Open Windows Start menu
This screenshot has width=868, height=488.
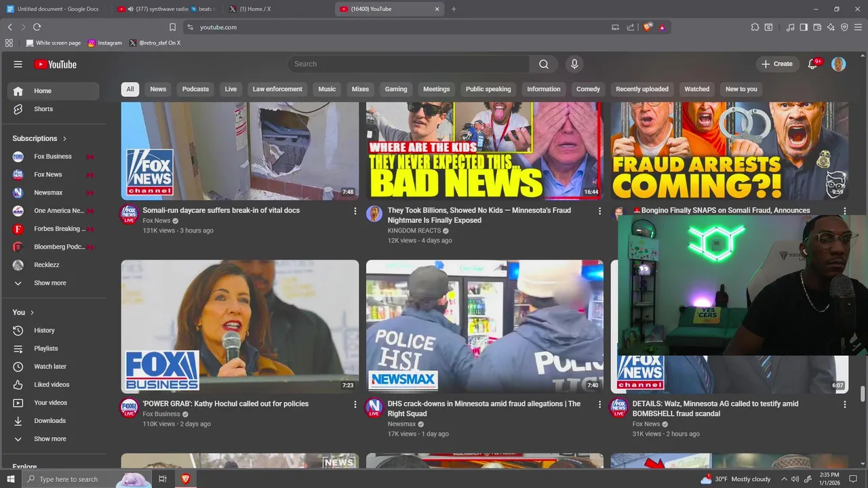pos(11,479)
